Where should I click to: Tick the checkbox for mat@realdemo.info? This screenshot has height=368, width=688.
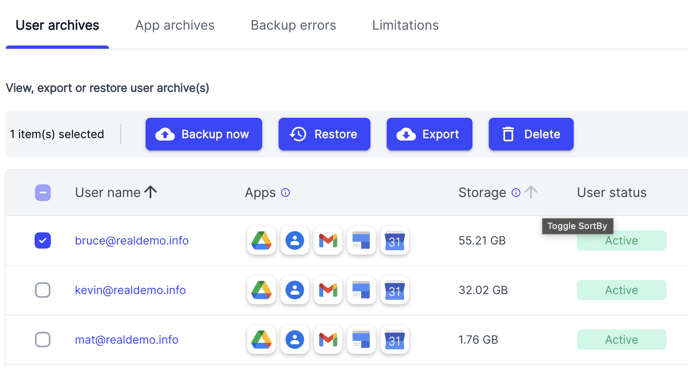(43, 339)
